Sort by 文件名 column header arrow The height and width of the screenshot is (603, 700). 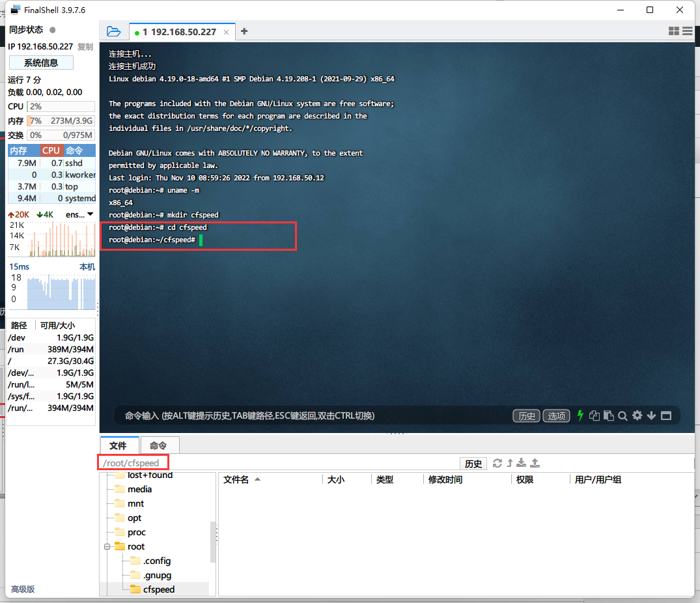pyautogui.click(x=257, y=479)
